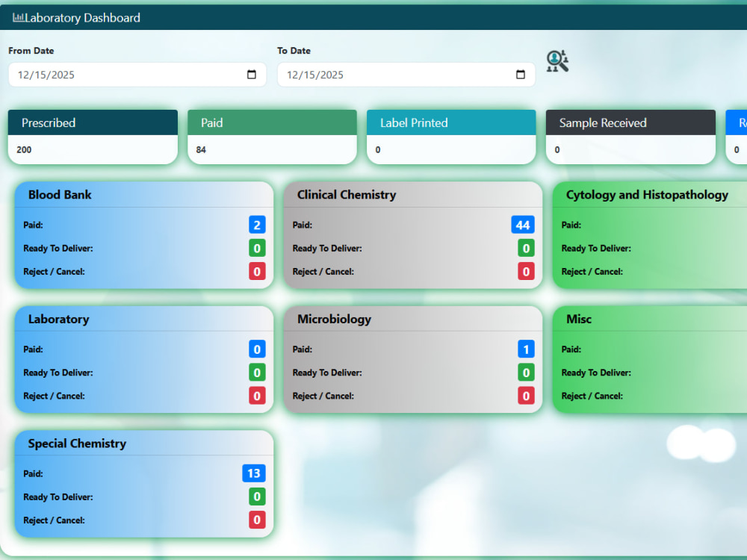Open the Microbiology department card header

pyautogui.click(x=413, y=319)
